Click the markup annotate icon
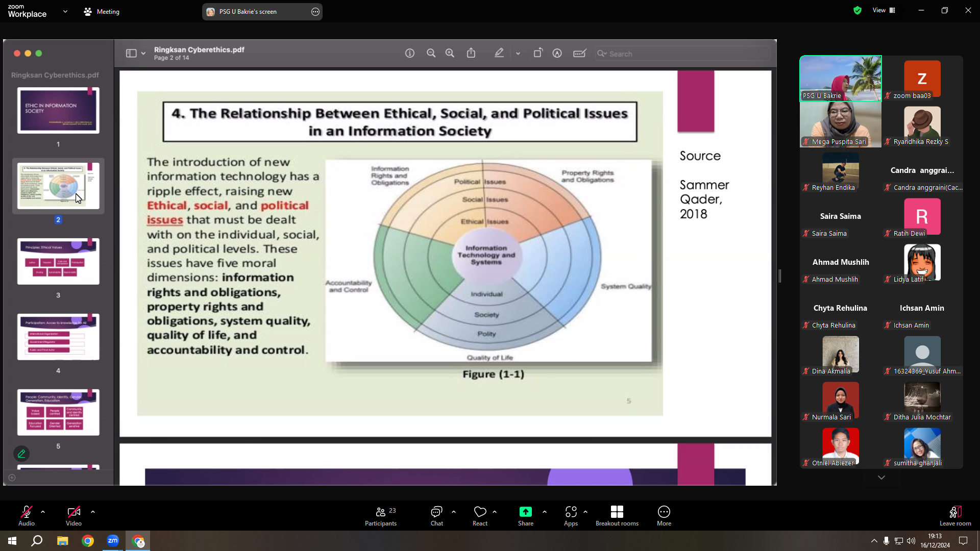The image size is (980, 551). coord(557,53)
